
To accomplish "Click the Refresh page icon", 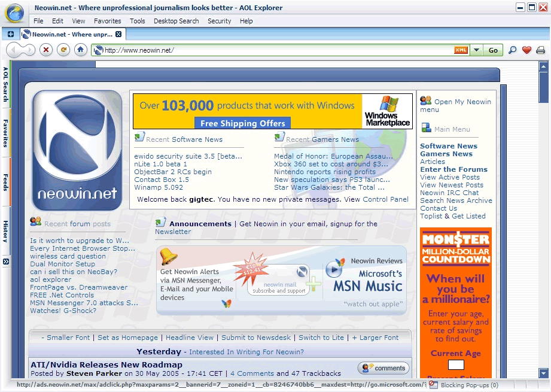I will (x=63, y=50).
